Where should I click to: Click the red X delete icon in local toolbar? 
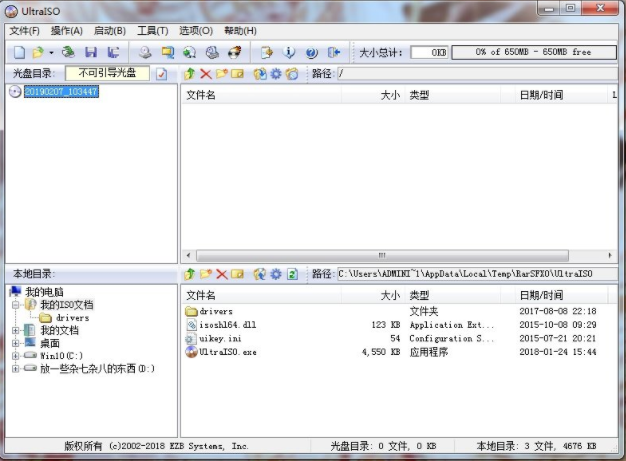click(222, 274)
